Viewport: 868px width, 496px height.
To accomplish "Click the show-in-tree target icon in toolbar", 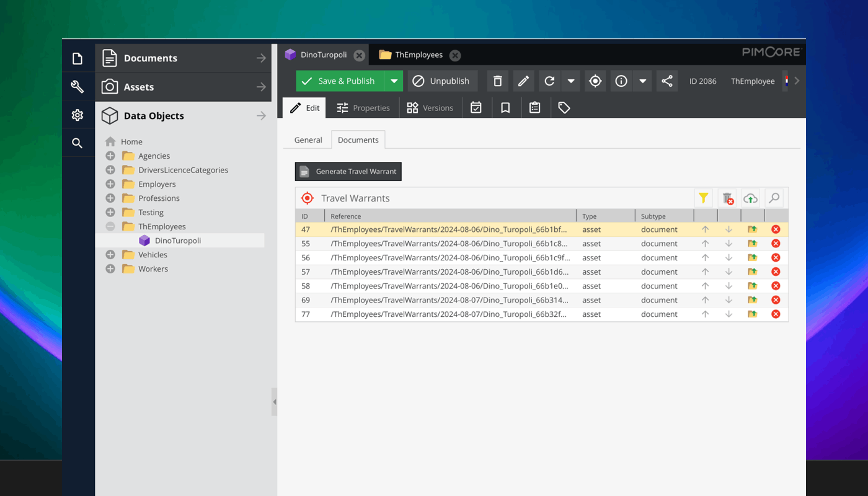I will 595,81.
